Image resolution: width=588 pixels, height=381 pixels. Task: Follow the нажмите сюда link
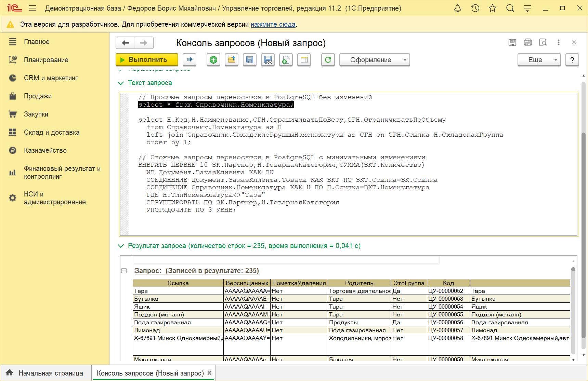273,24
